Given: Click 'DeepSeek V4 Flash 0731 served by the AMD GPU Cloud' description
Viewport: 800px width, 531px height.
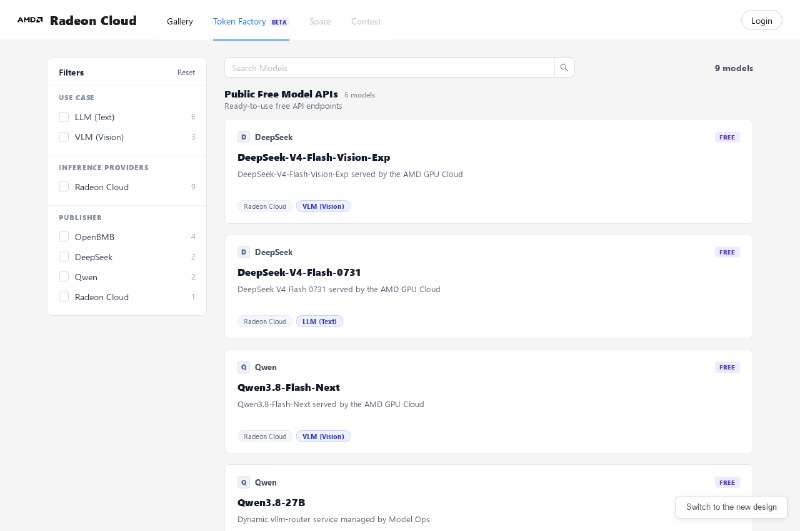Looking at the screenshot, I should [x=339, y=289].
